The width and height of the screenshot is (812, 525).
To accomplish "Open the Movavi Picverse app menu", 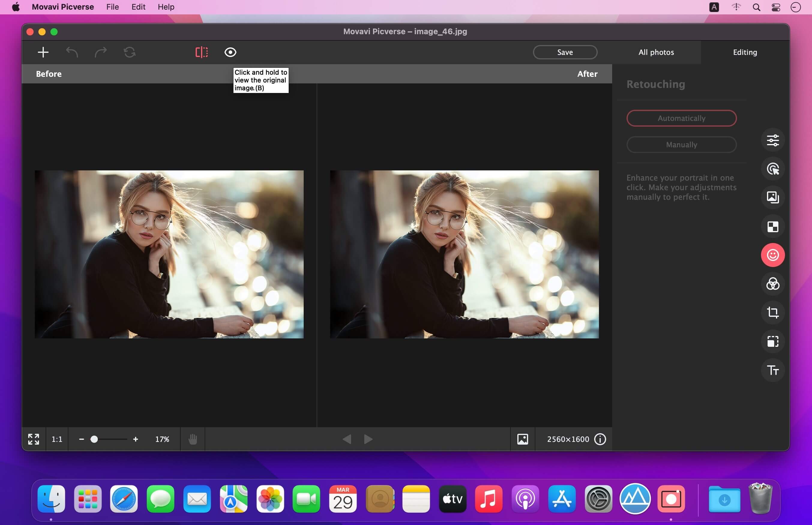I will [x=63, y=7].
